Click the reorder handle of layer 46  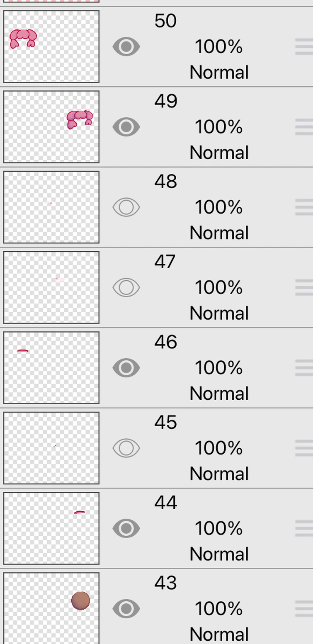304,368
